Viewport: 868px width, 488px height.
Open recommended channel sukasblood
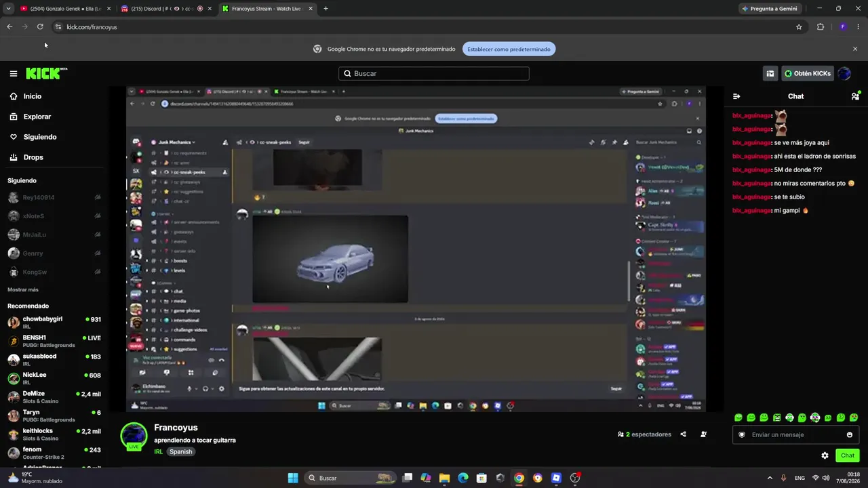point(54,359)
